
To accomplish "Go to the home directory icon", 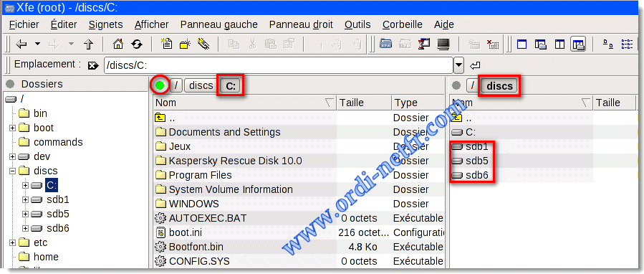I will click(x=118, y=44).
